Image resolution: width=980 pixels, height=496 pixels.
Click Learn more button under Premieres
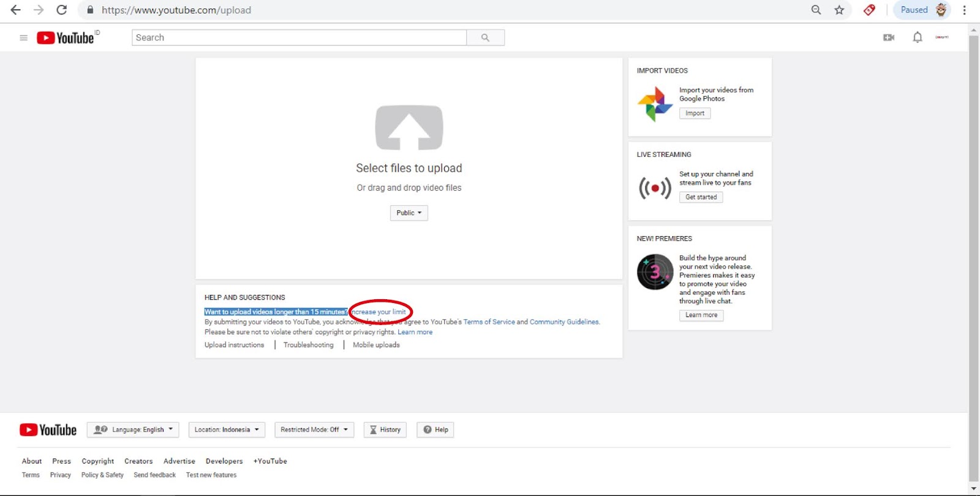[x=701, y=315]
